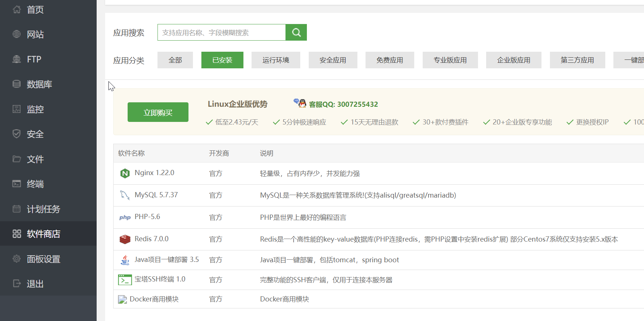Viewport: 644px width, 321px height.
Task: Click the php logo icon
Action: (125, 217)
